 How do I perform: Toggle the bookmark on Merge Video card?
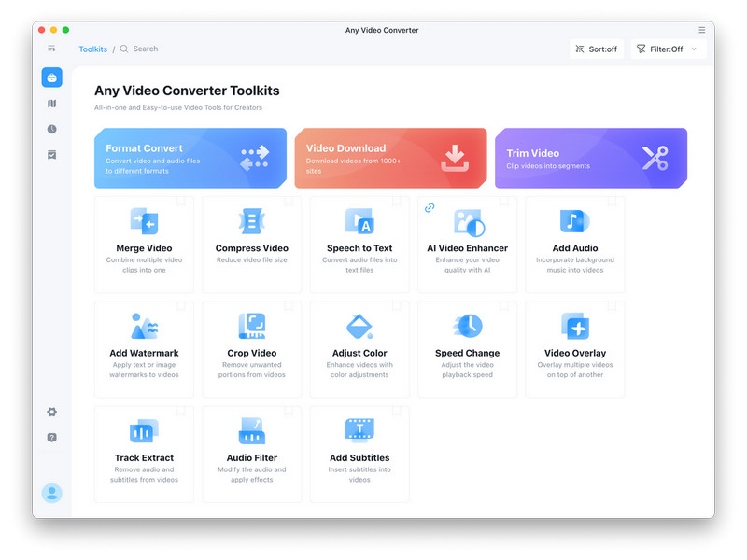coord(181,202)
